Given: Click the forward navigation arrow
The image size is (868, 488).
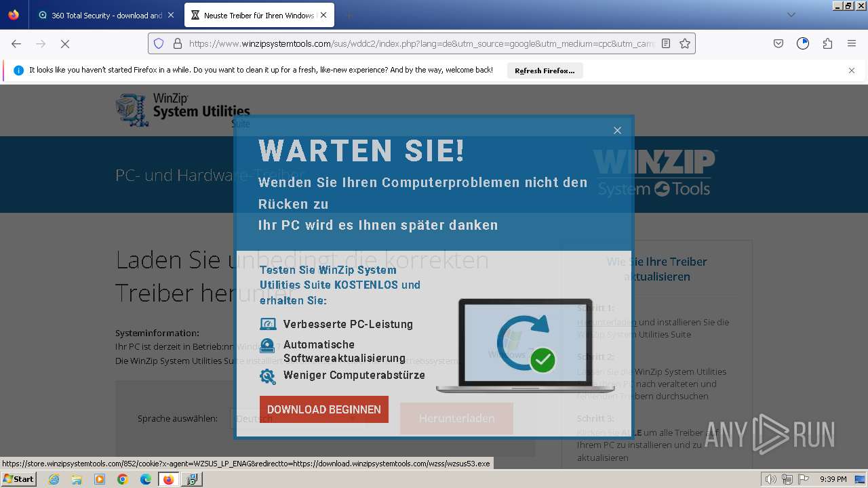Looking at the screenshot, I should (x=41, y=43).
